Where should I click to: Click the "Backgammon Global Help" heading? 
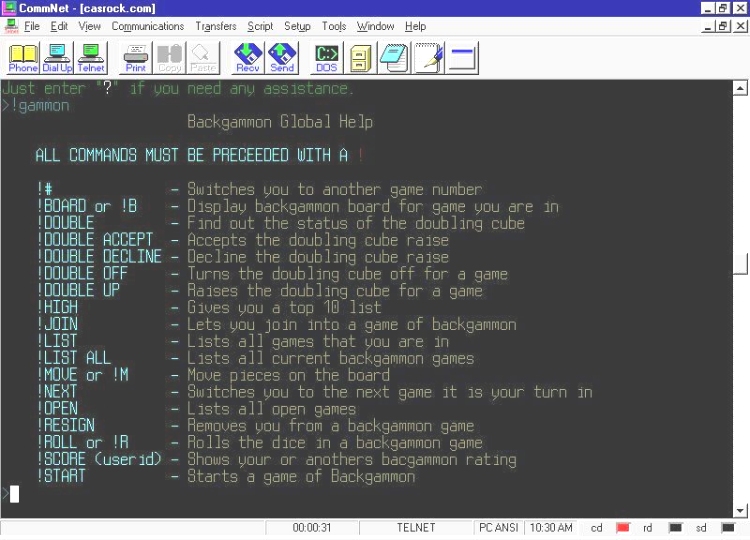(280, 122)
